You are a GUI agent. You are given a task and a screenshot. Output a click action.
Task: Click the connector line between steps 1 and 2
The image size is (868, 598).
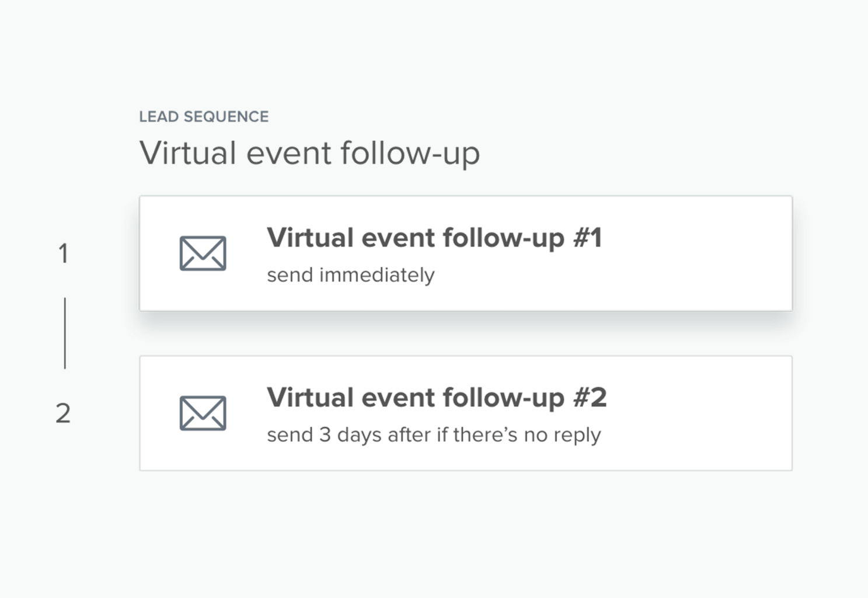pos(65,333)
